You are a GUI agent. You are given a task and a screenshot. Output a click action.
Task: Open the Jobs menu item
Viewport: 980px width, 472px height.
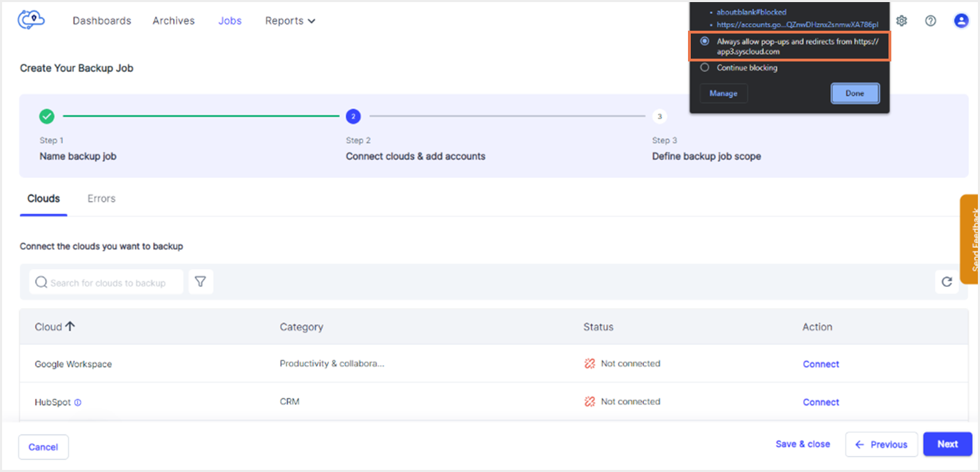click(230, 21)
